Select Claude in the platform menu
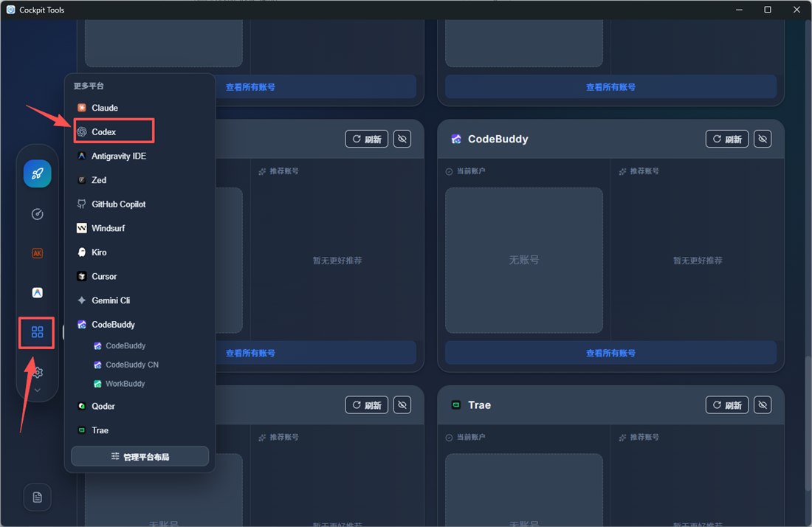Image resolution: width=812 pixels, height=527 pixels. pyautogui.click(x=140, y=108)
